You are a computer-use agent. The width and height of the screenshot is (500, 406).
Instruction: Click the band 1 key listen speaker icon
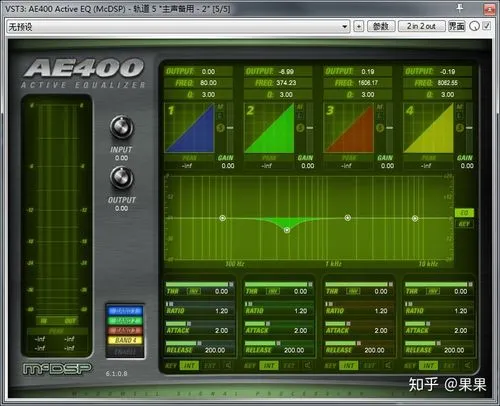(x=228, y=365)
